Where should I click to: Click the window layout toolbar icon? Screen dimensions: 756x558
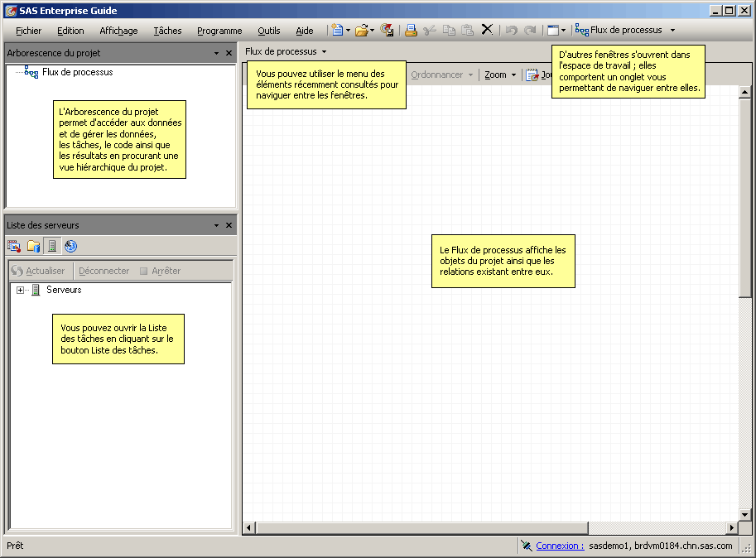pyautogui.click(x=553, y=31)
